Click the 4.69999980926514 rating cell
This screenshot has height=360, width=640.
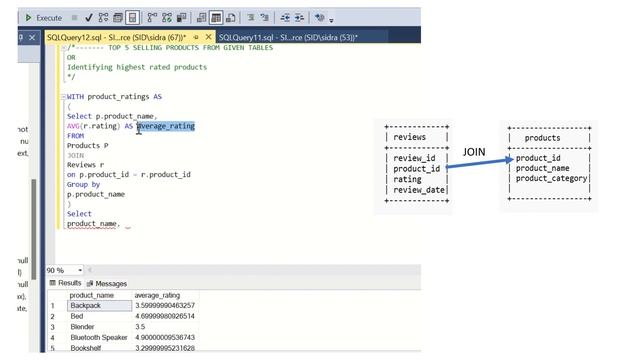click(166, 316)
